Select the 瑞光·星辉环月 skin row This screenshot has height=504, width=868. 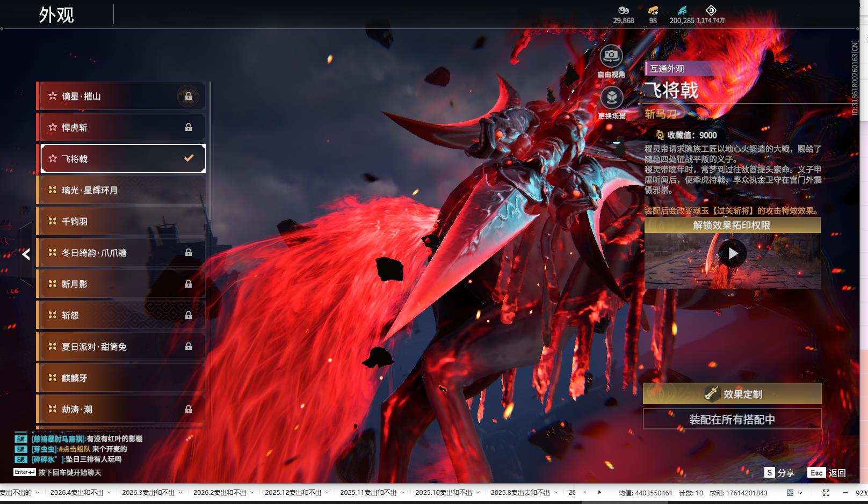point(121,190)
